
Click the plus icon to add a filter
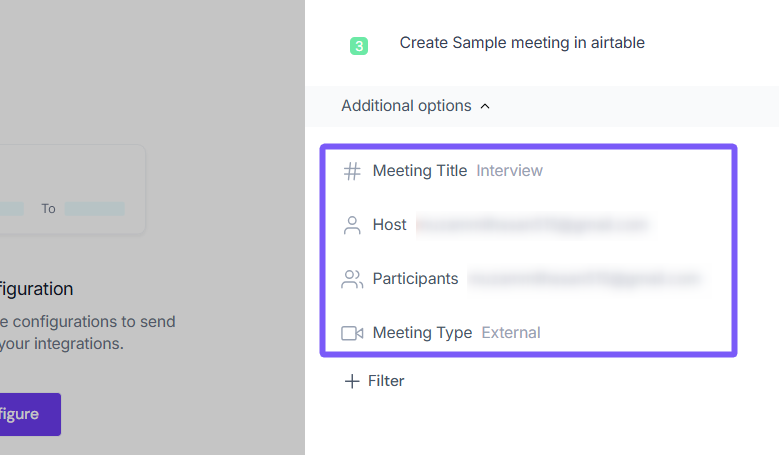click(x=351, y=381)
